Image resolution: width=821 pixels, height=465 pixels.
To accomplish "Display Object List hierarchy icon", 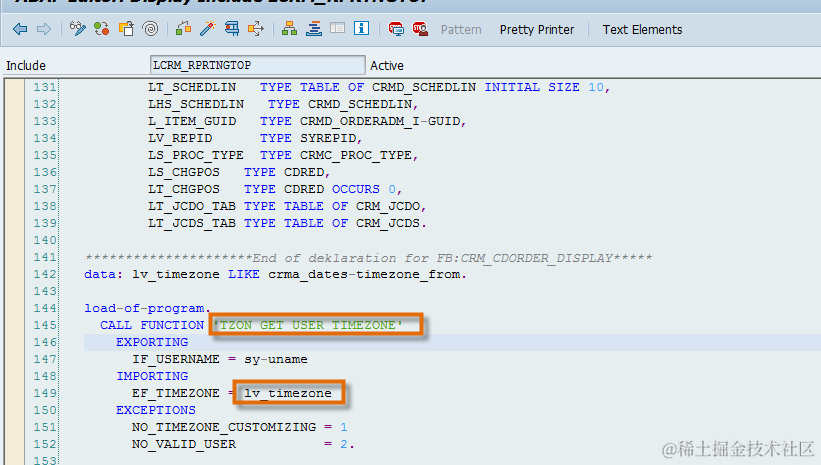I will pos(289,29).
